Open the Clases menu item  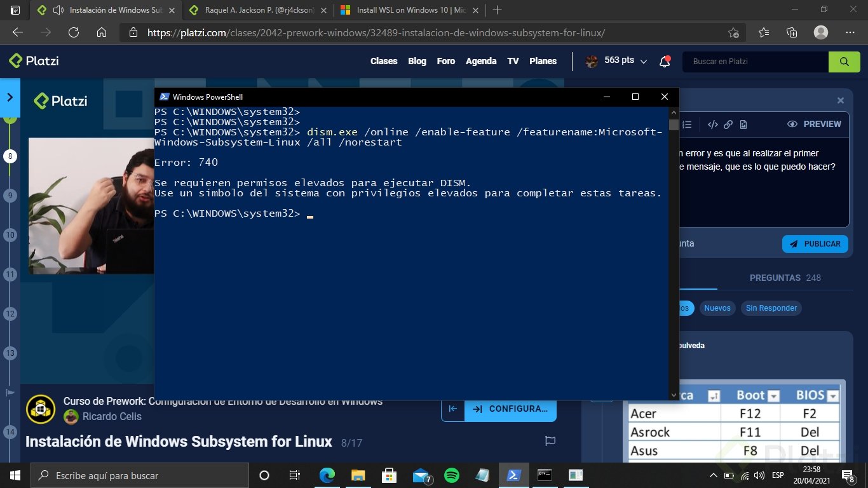(x=384, y=61)
